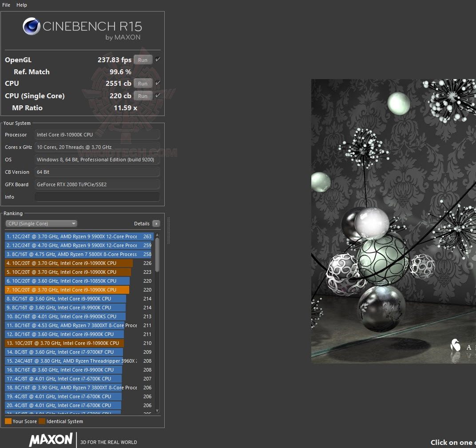Select ranking entry 15 Ryzen Threadripper 3960X
The height and width of the screenshot is (448, 476).
coord(79,361)
